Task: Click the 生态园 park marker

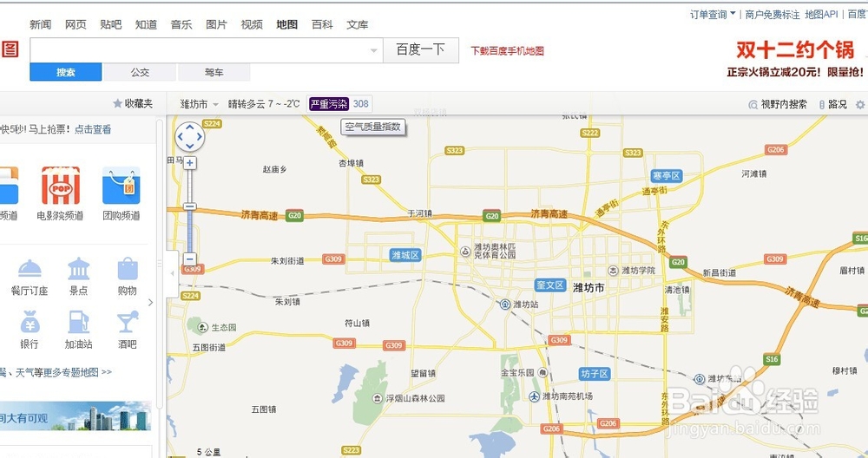Action: (x=203, y=328)
